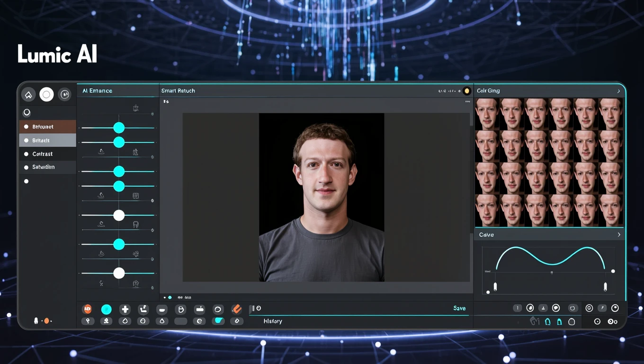Image resolution: width=644 pixels, height=364 pixels.
Task: Click the upper white slider handle in AI Emance
Action: tap(119, 215)
